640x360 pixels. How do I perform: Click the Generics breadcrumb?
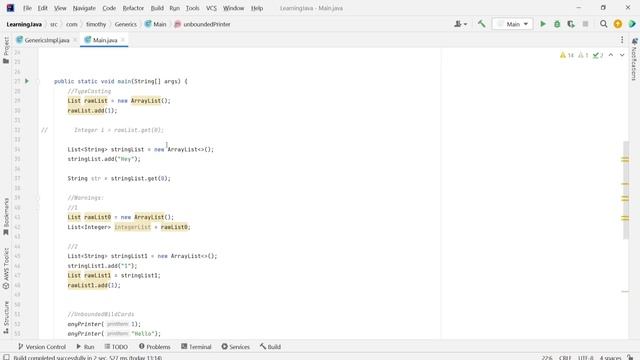(x=126, y=24)
